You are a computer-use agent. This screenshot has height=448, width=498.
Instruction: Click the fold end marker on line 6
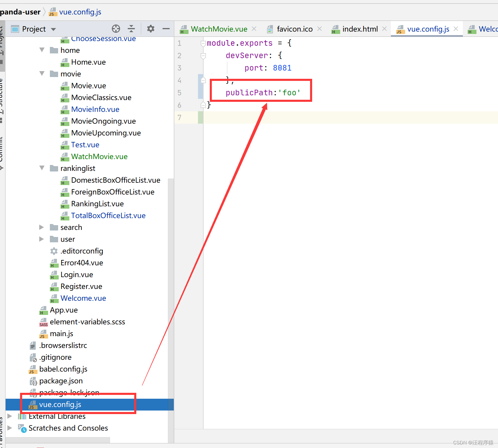[203, 105]
